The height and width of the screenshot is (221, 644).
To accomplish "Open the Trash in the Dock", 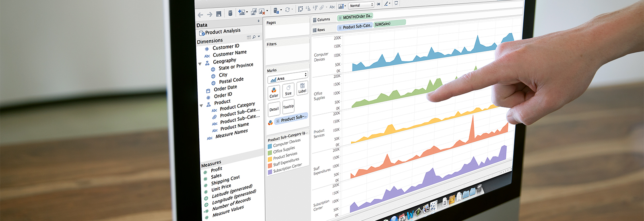I will 479,189.
